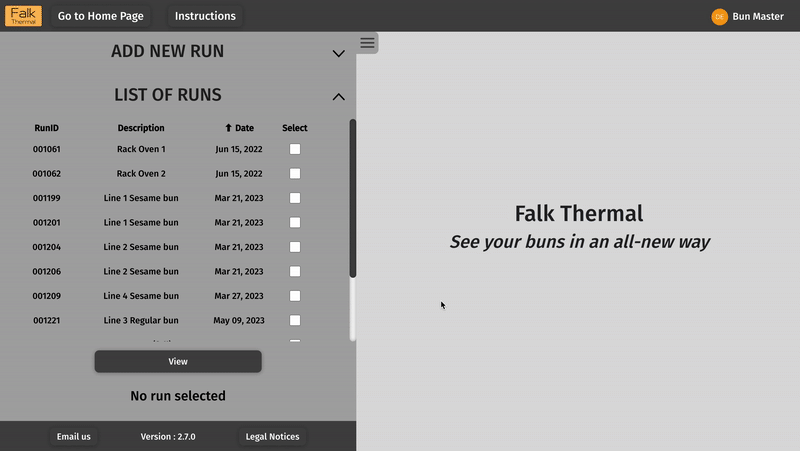The width and height of the screenshot is (800, 451).
Task: Click RunID 001204
Action: click(x=46, y=247)
